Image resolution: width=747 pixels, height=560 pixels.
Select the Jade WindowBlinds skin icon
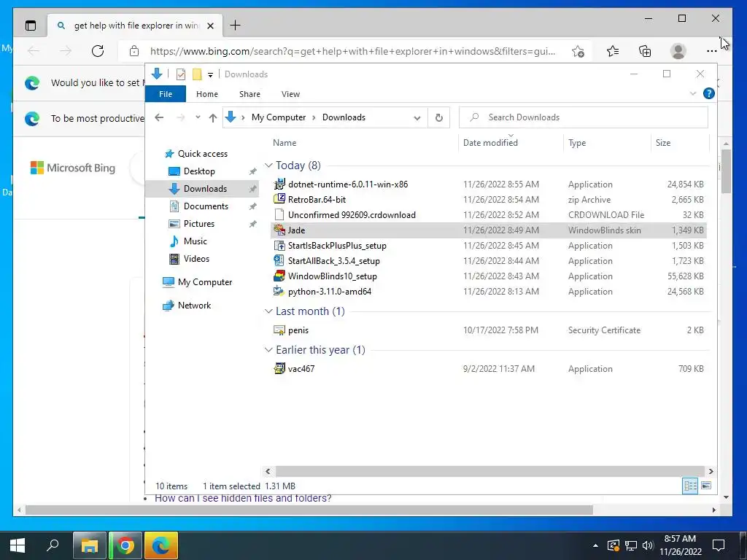click(x=279, y=230)
